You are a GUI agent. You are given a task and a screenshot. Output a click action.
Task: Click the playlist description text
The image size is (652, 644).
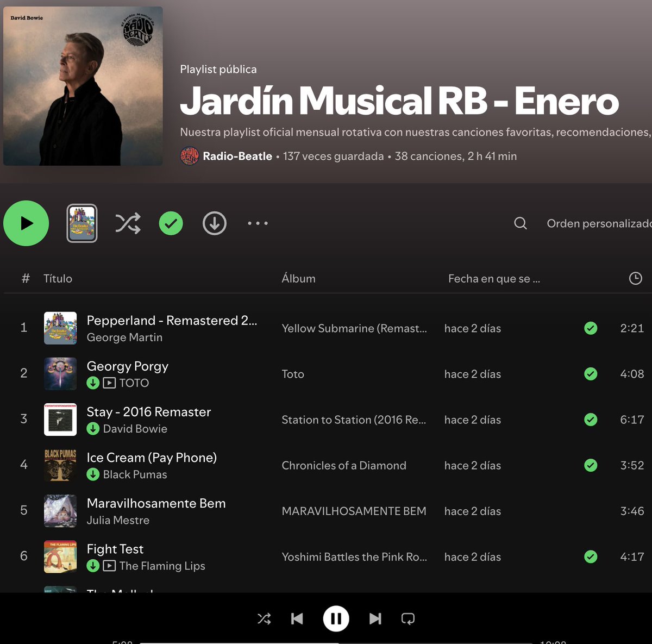click(416, 132)
